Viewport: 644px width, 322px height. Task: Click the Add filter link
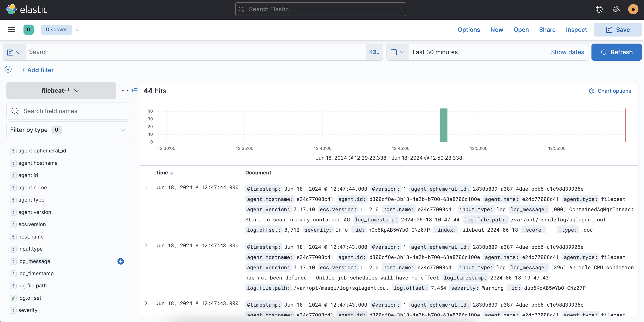(38, 70)
